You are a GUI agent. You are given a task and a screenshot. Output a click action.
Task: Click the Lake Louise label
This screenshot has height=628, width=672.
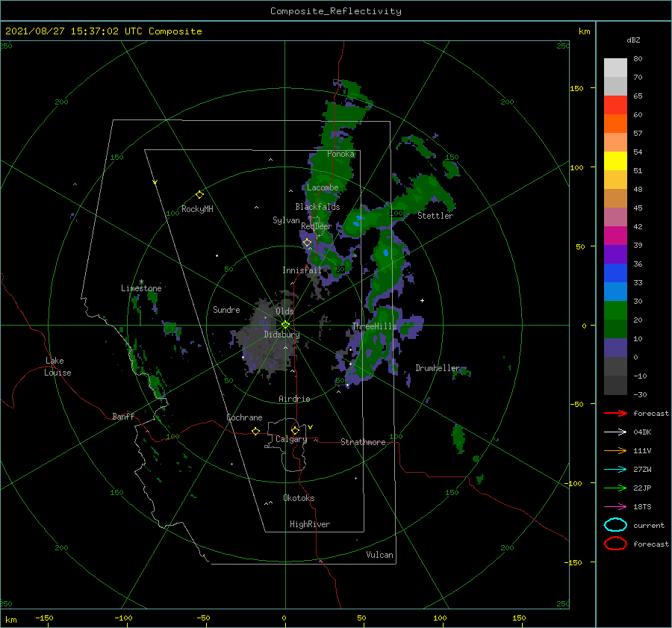[57, 367]
